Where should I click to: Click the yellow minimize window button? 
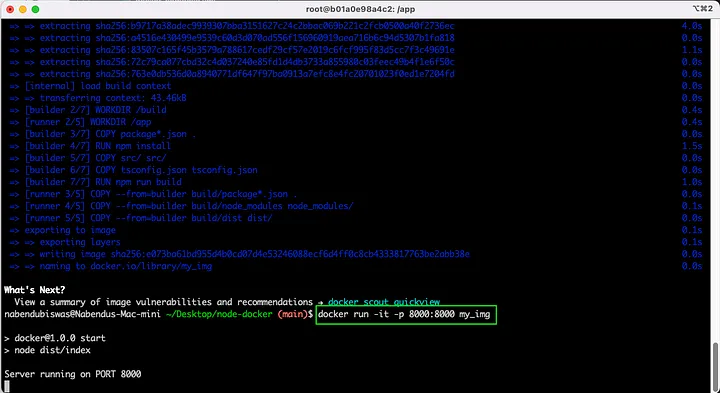[x=22, y=9]
